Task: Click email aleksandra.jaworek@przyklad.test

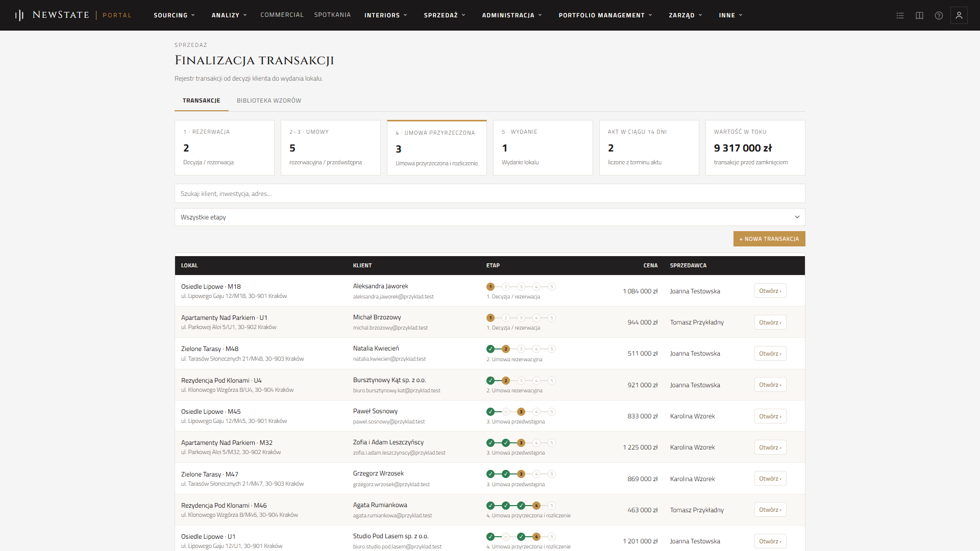Action: pyautogui.click(x=394, y=296)
